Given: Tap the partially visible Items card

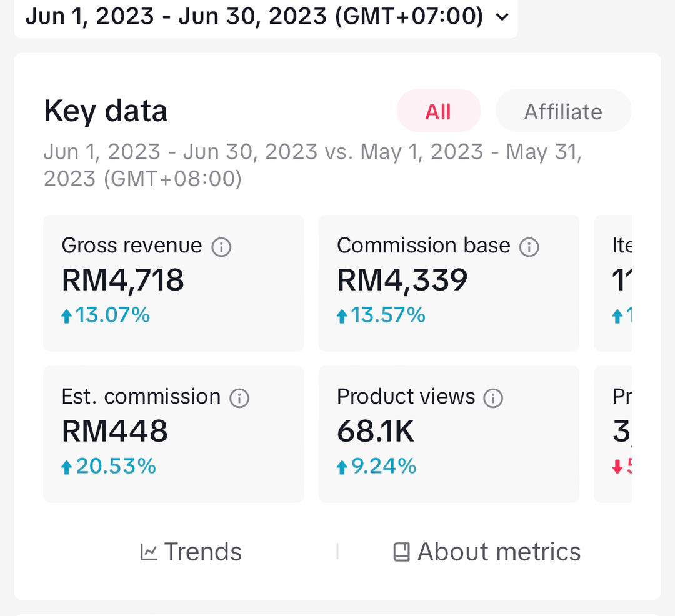Looking at the screenshot, I should (x=613, y=283).
